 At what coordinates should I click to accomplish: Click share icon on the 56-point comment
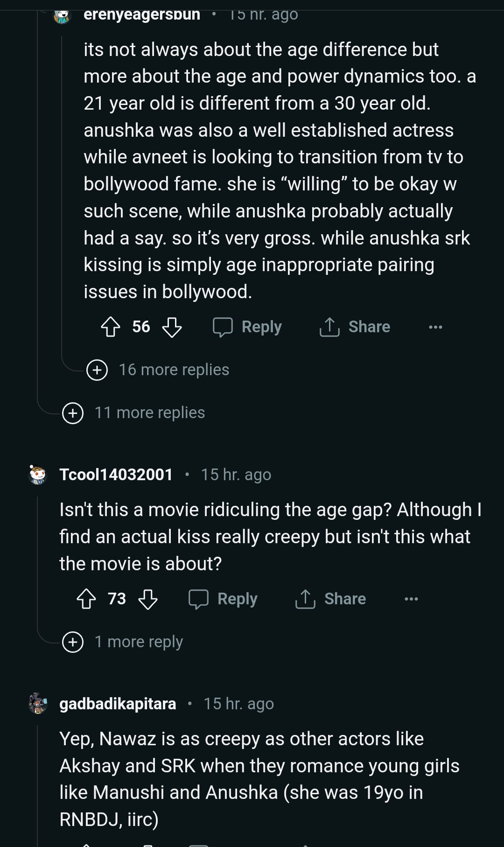click(x=329, y=327)
